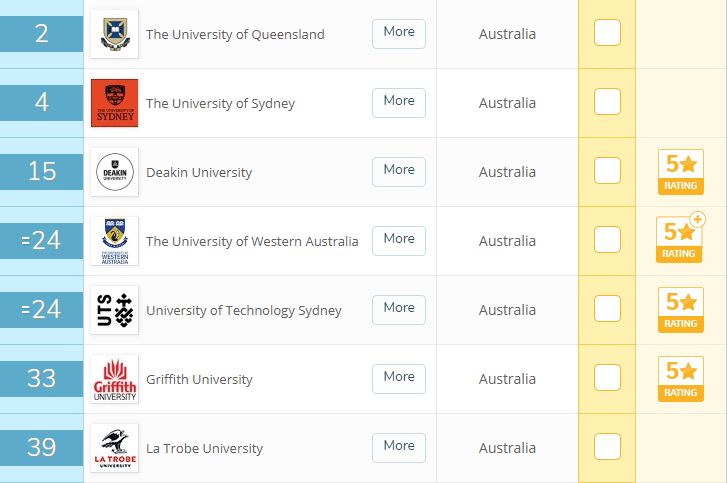727x483 pixels.
Task: Expand More for University of Technology Sydney
Action: tap(399, 310)
